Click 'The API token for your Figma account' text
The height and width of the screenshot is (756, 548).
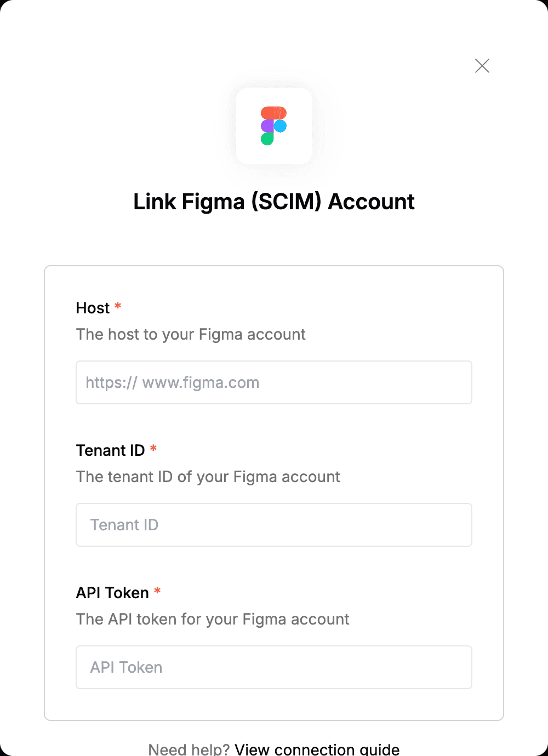pos(213,619)
